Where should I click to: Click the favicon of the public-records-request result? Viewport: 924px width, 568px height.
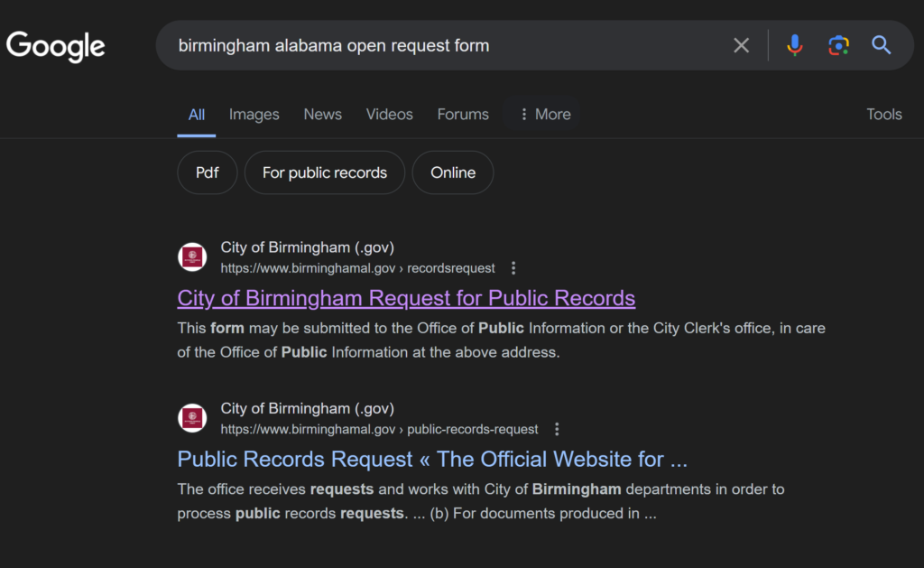coord(192,418)
